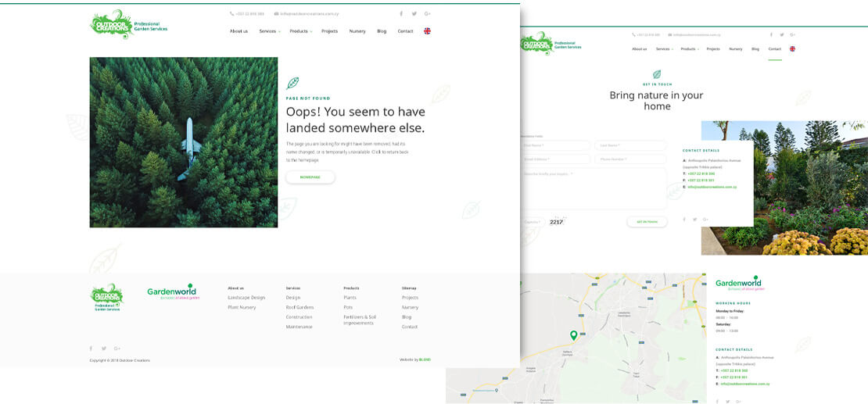Open Landscape Design footer link

(x=246, y=298)
